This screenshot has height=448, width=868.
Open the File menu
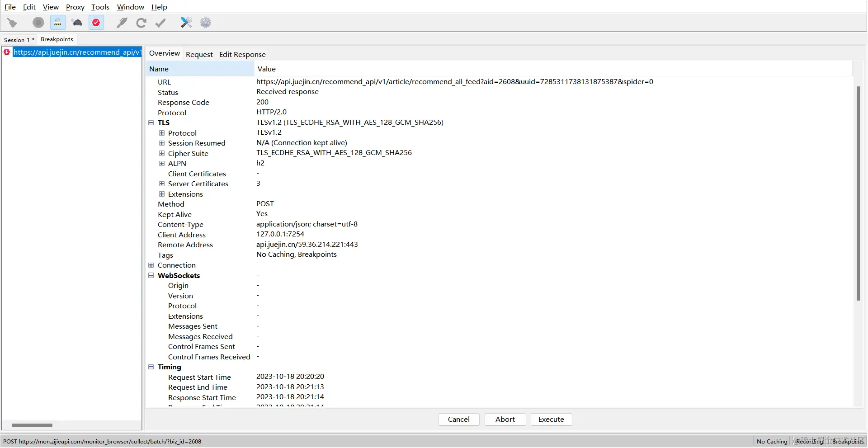10,7
